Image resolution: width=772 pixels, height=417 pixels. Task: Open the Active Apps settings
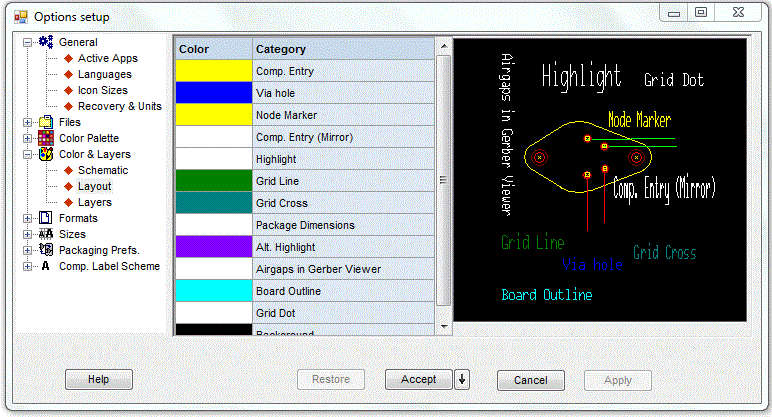[x=107, y=58]
